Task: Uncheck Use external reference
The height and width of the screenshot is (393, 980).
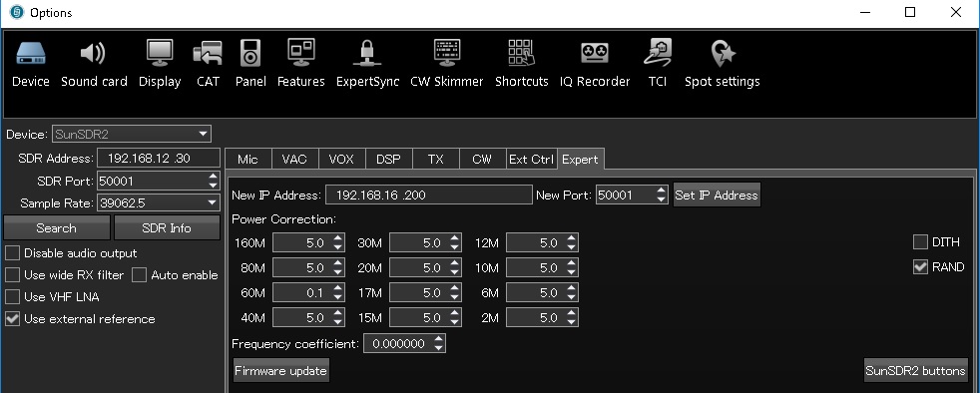Action: (13, 318)
